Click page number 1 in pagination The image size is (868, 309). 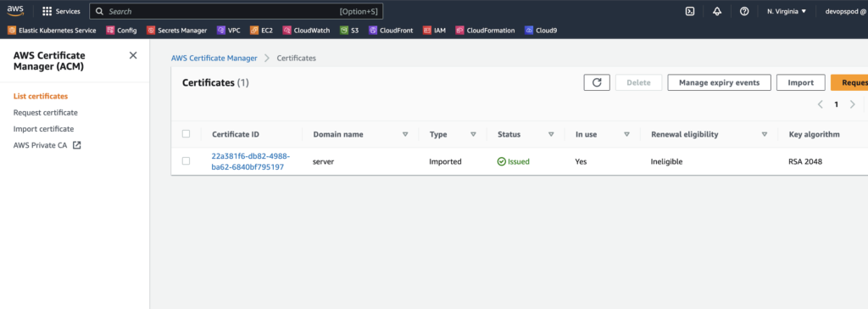click(836, 104)
